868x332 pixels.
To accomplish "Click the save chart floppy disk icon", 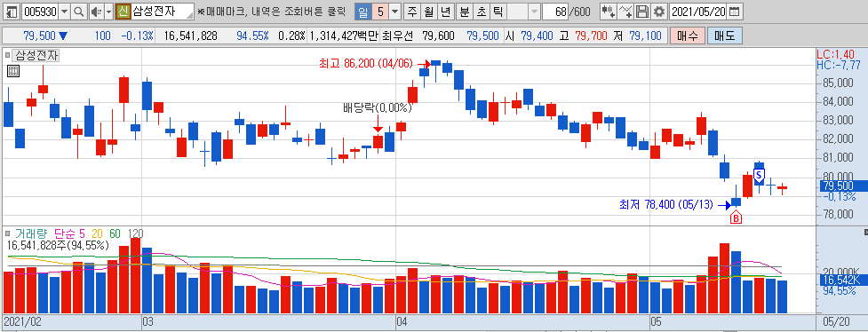I will (642, 11).
